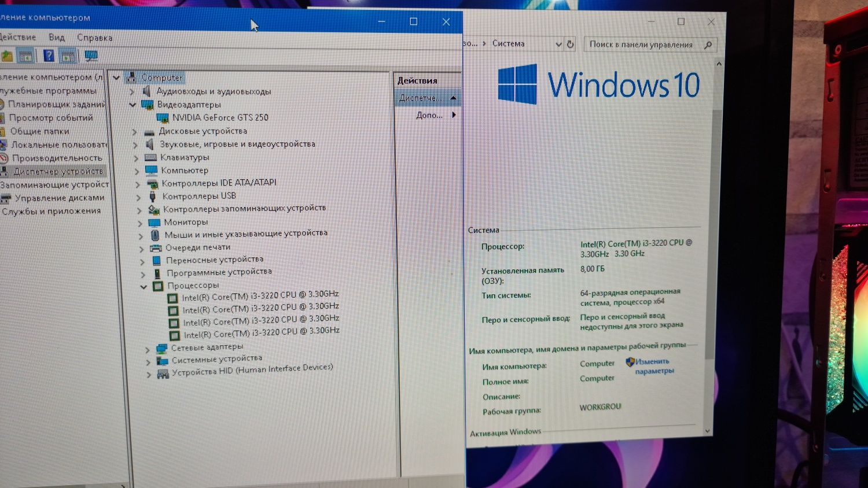Click the Системные устройства icon
The image size is (868, 488).
click(162, 361)
